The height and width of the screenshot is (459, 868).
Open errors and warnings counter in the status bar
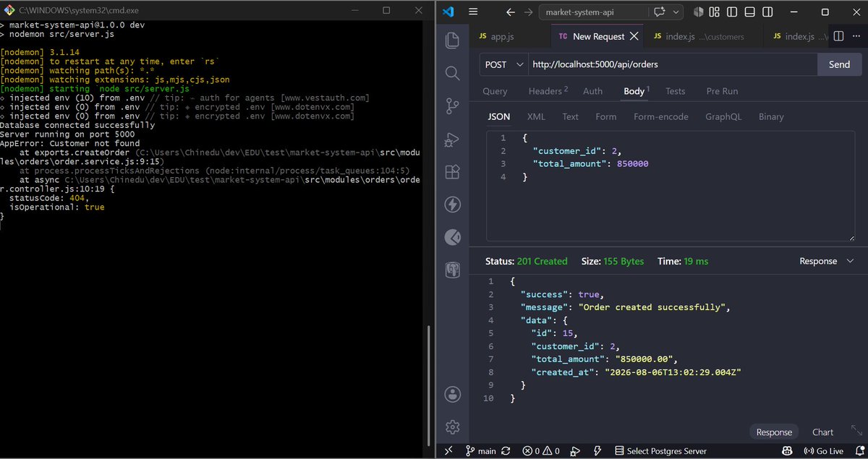[541, 451]
